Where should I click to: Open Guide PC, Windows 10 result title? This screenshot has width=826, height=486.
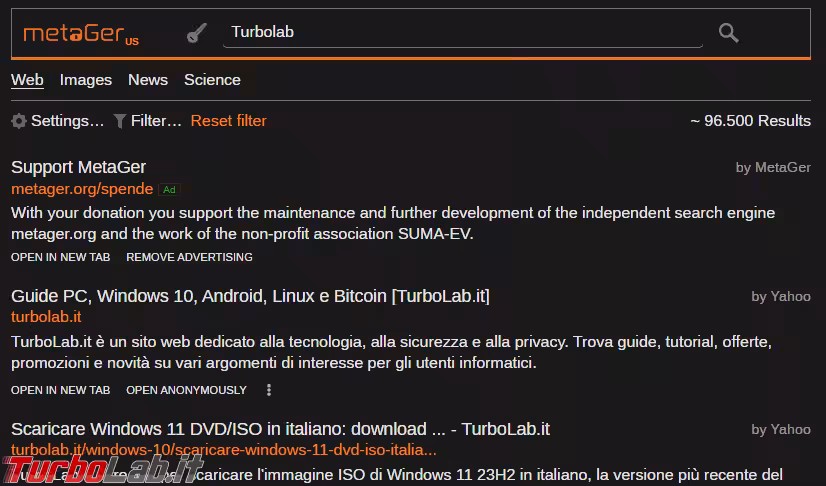click(250, 296)
